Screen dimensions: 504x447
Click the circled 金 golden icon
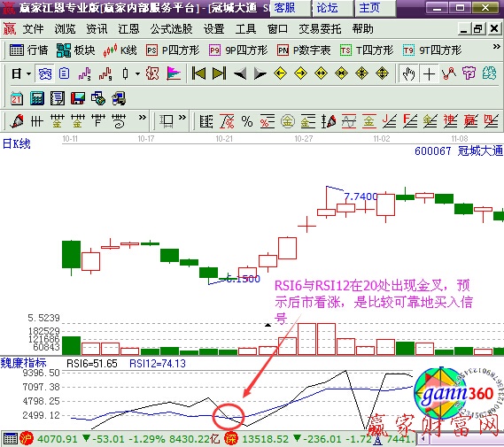click(288, 121)
